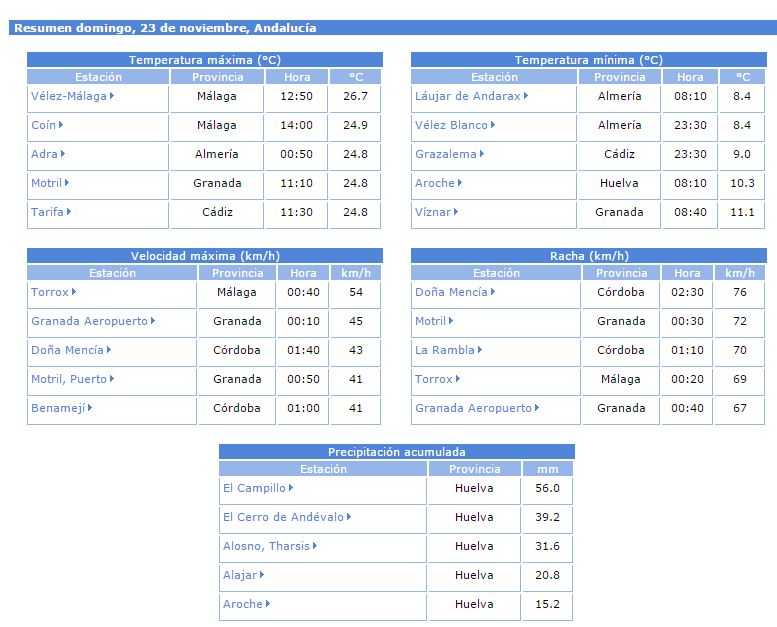Open Torrox in the Velocidad máxima table
Image resolution: width=777 pixels, height=627 pixels.
[54, 292]
